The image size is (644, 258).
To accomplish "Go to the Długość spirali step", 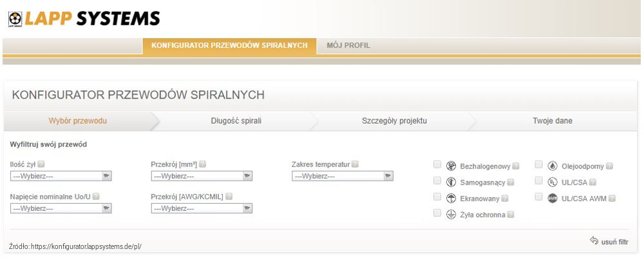I will pyautogui.click(x=236, y=121).
